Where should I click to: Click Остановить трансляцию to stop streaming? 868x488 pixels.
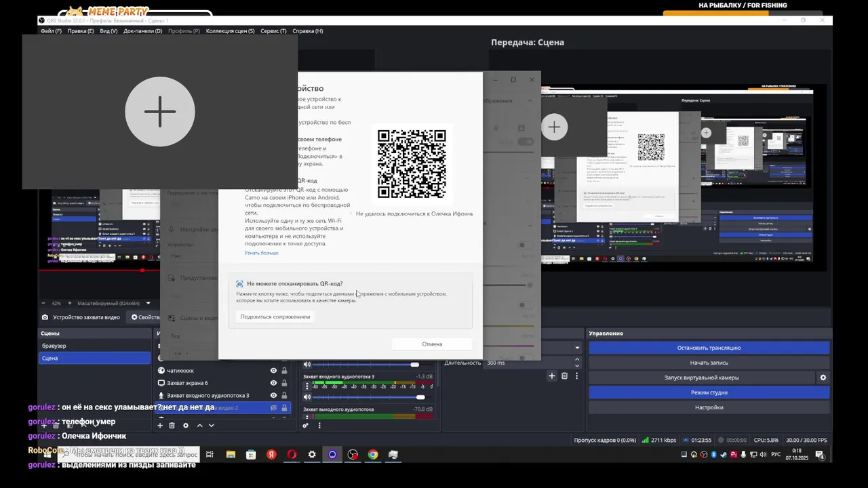tap(709, 348)
